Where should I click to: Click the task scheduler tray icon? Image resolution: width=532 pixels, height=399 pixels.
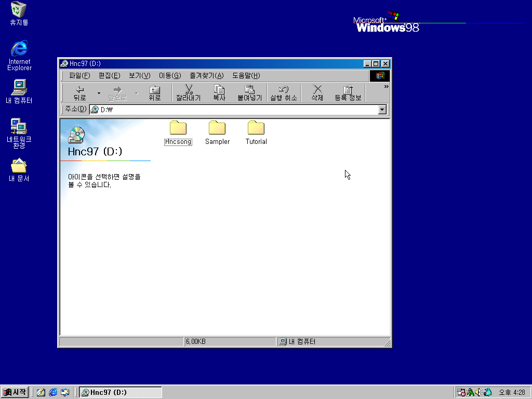point(461,392)
